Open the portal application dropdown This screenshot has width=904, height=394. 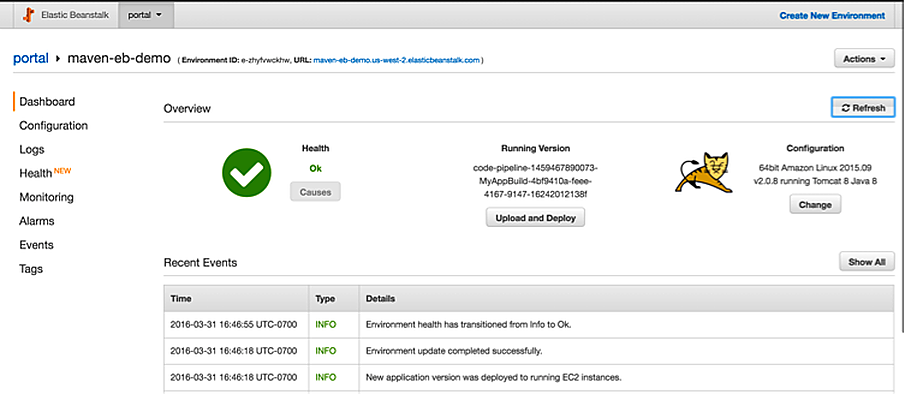point(145,15)
